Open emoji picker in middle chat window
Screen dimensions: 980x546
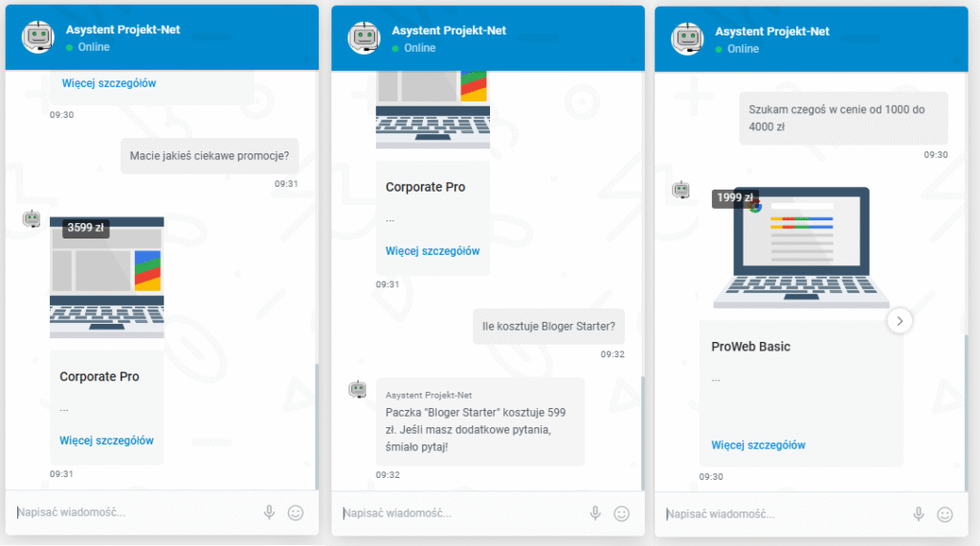(621, 513)
